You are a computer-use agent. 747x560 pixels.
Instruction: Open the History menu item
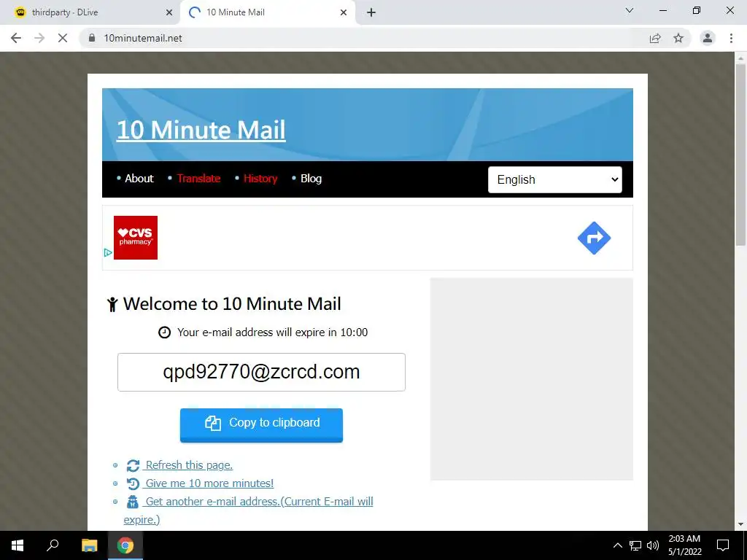(260, 179)
